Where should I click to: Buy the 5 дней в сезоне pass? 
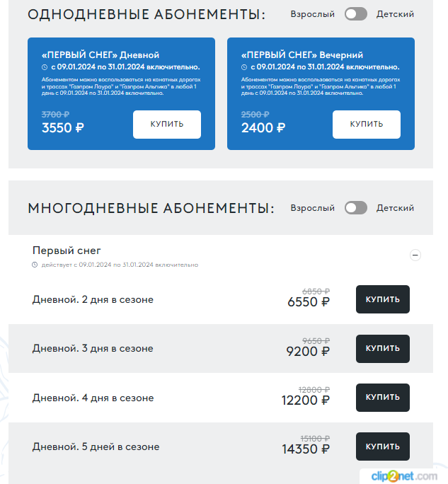click(x=383, y=446)
